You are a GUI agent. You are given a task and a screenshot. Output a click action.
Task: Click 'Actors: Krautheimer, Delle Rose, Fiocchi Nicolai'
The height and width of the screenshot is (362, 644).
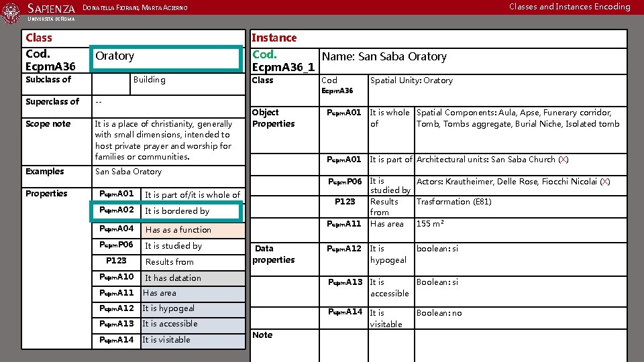coord(507,182)
